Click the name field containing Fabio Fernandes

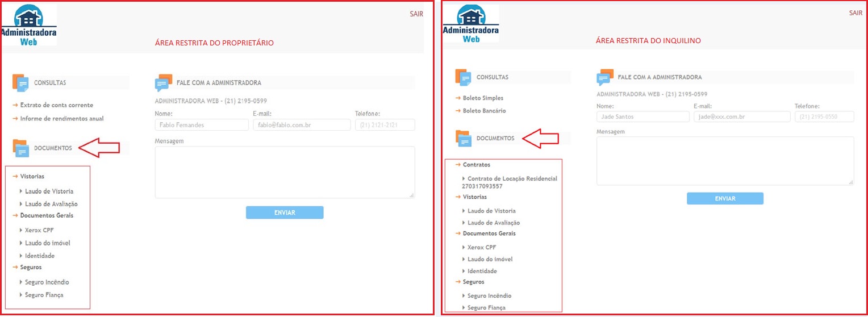tap(201, 125)
